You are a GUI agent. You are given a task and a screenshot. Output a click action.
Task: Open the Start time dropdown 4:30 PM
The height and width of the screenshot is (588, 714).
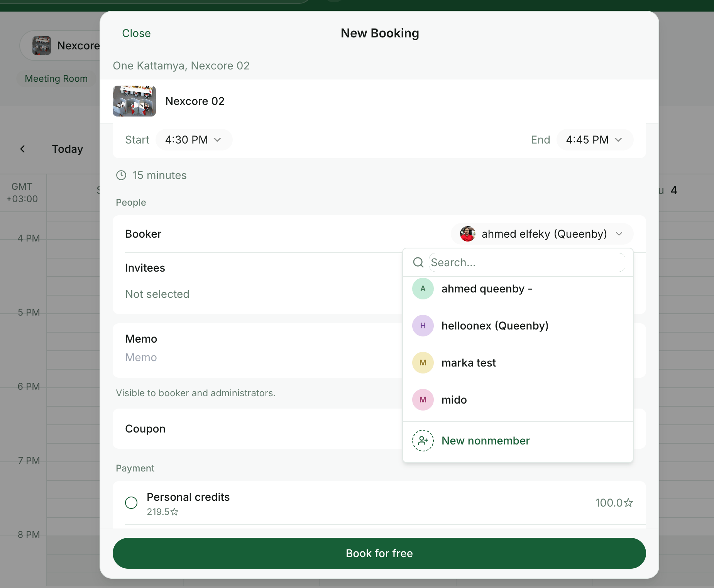click(194, 140)
